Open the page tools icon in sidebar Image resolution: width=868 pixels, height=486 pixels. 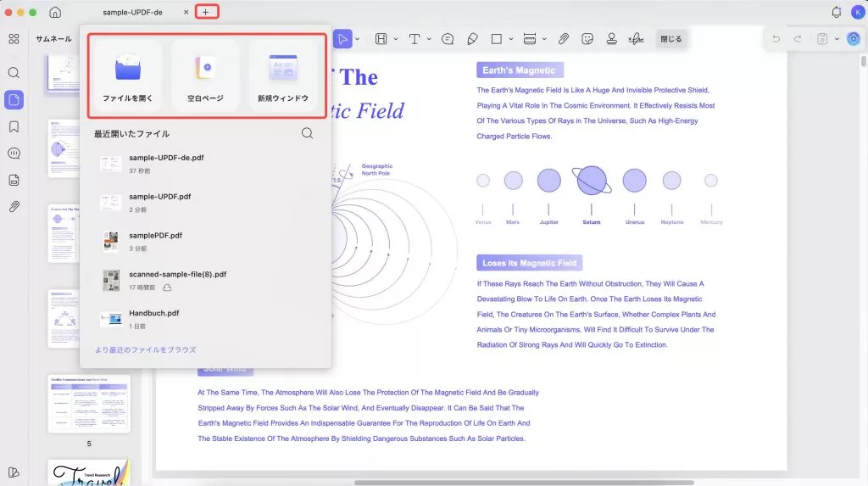[14, 180]
